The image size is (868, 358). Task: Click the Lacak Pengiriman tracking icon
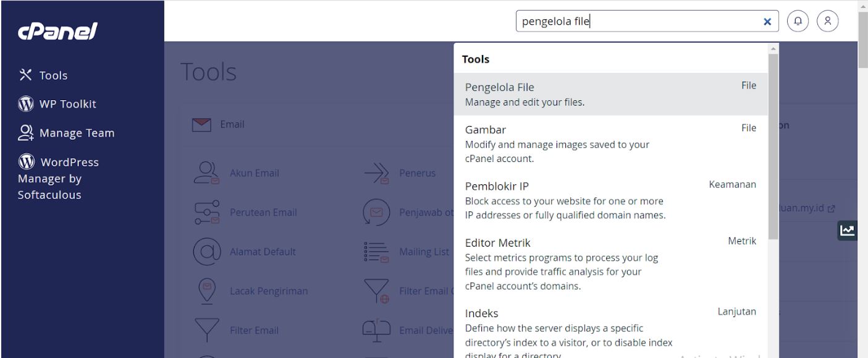(x=206, y=291)
